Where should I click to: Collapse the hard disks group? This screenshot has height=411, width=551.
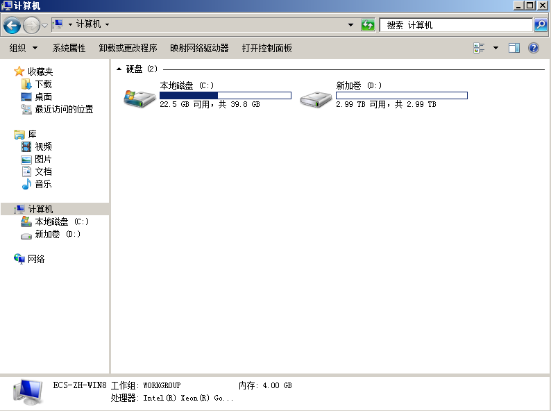119,69
